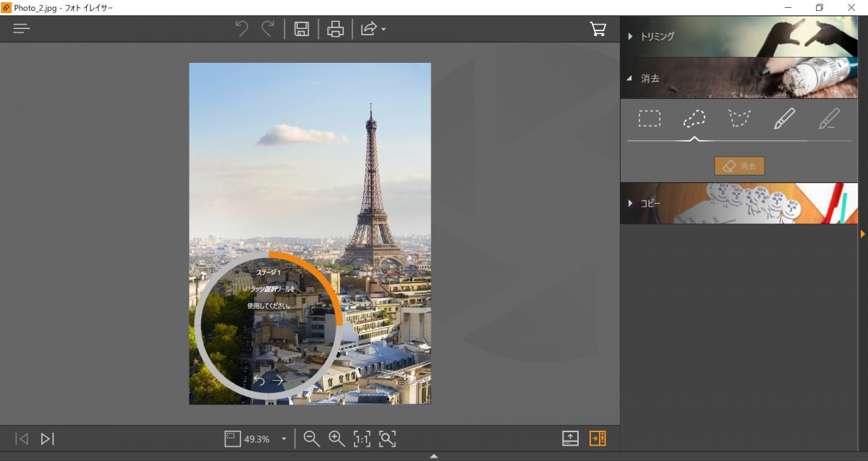Click the orange 消去 button
The height and width of the screenshot is (461, 868).
point(739,166)
